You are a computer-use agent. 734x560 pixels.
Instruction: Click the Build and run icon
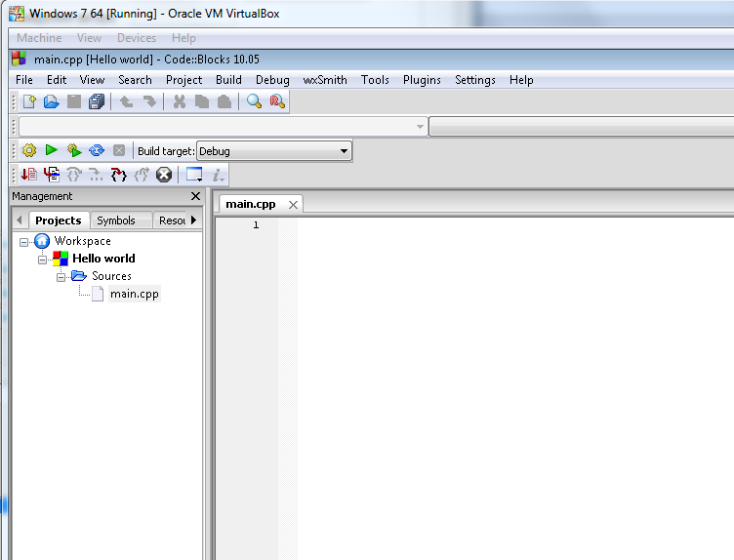click(x=74, y=150)
